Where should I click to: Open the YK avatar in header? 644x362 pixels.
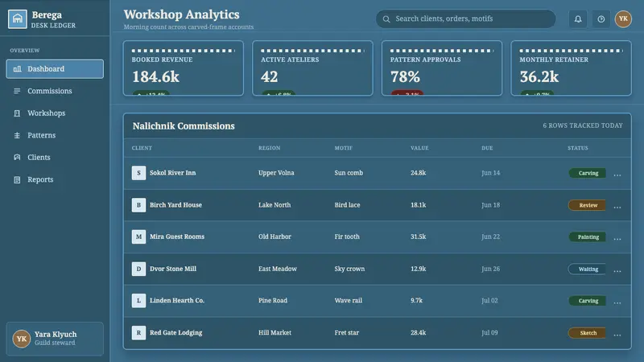[x=623, y=19]
